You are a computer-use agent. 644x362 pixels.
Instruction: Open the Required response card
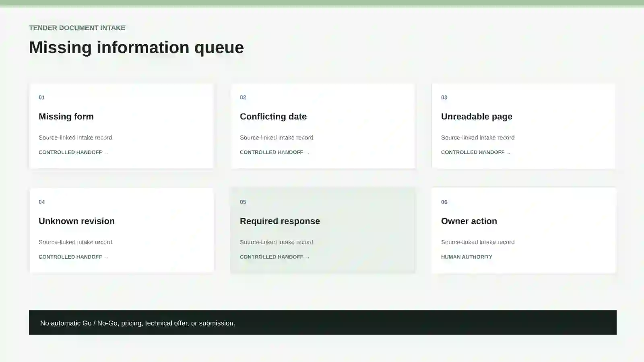(323, 230)
